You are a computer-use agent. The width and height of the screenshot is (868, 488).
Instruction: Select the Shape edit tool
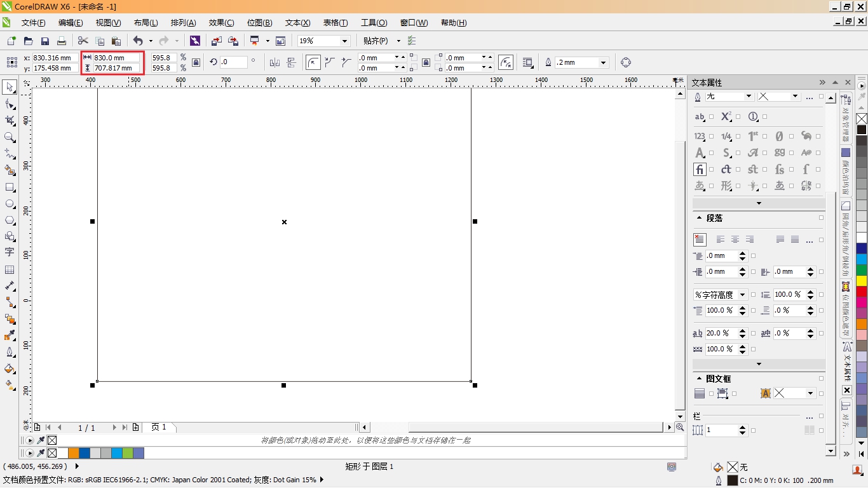tap(10, 104)
